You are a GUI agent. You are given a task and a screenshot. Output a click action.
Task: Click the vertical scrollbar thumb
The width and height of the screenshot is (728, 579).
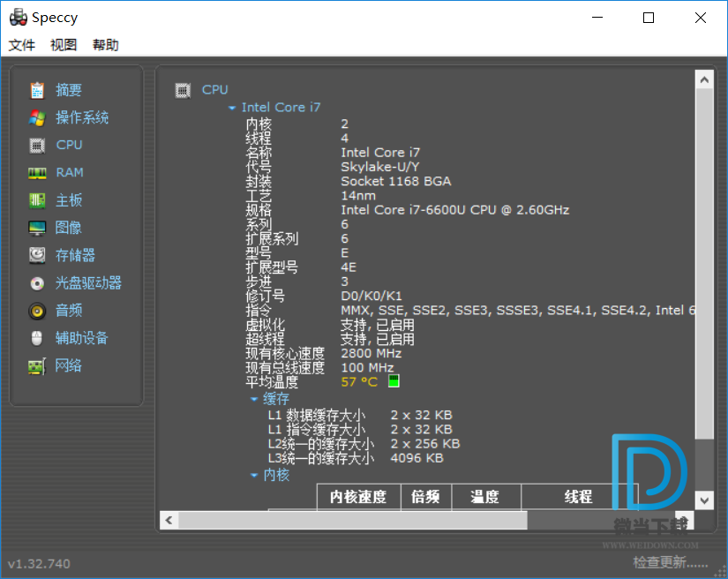point(704,263)
